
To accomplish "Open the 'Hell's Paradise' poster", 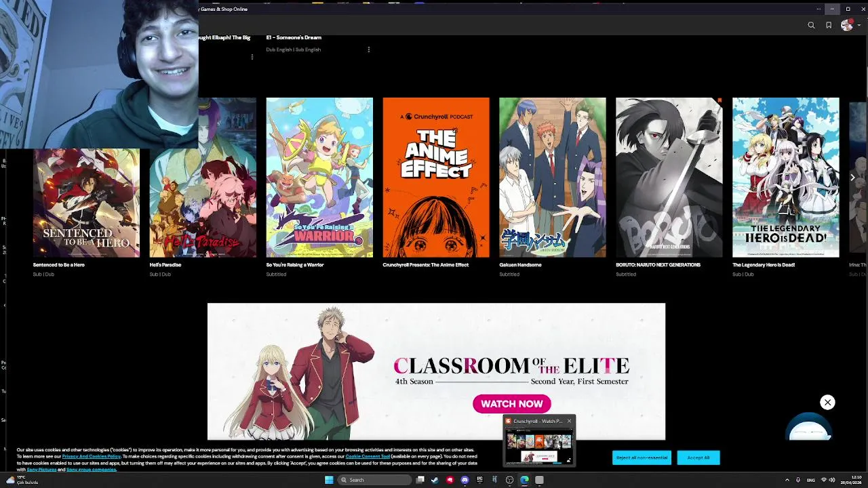I will pos(203,178).
